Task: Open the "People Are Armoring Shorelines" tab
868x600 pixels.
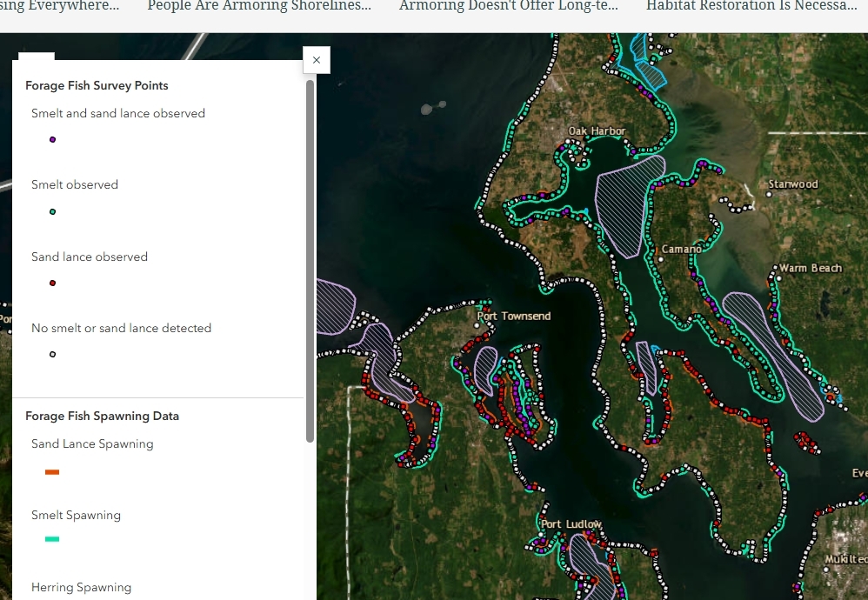Action: pyautogui.click(x=258, y=7)
